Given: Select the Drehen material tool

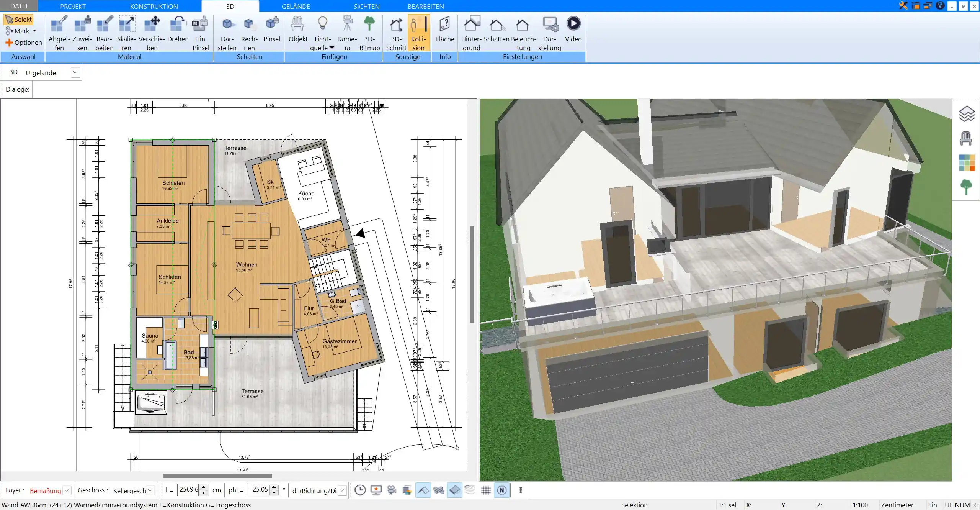Looking at the screenshot, I should click(x=178, y=30).
